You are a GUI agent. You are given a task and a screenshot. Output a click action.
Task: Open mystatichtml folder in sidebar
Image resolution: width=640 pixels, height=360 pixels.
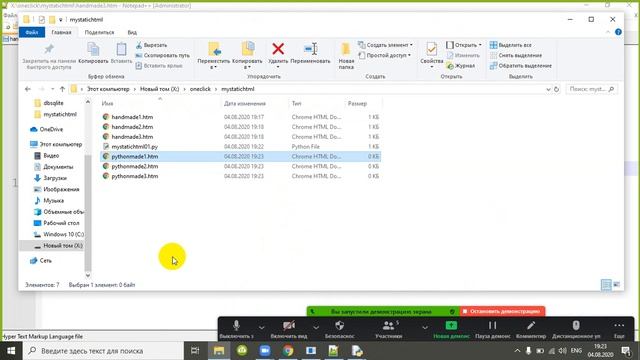60,114
